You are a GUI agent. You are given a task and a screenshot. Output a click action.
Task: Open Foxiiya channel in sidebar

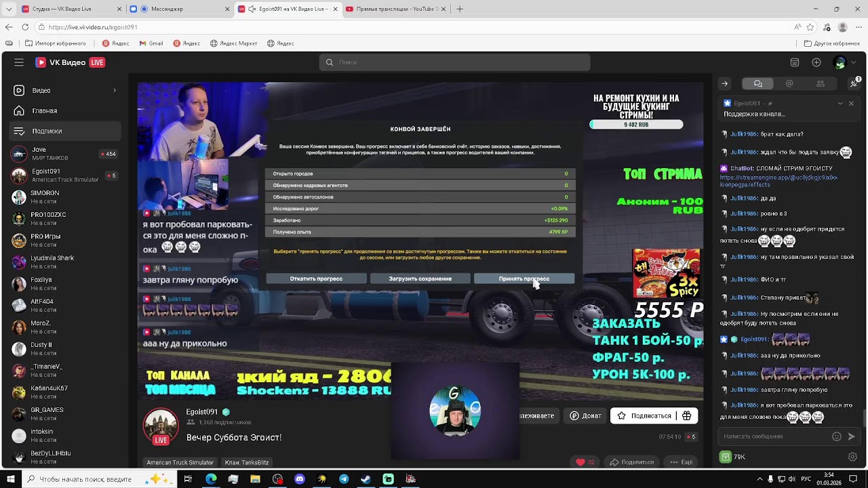pos(66,284)
